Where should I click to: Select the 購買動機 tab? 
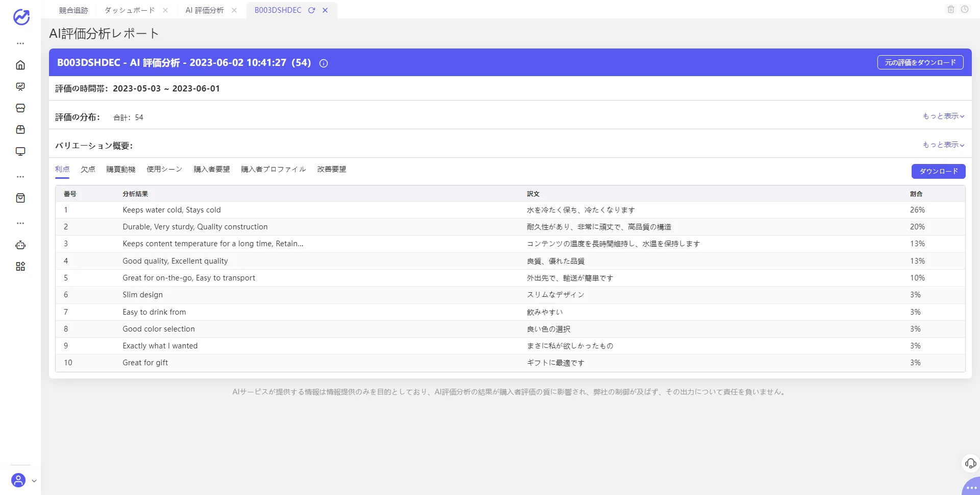(121, 169)
